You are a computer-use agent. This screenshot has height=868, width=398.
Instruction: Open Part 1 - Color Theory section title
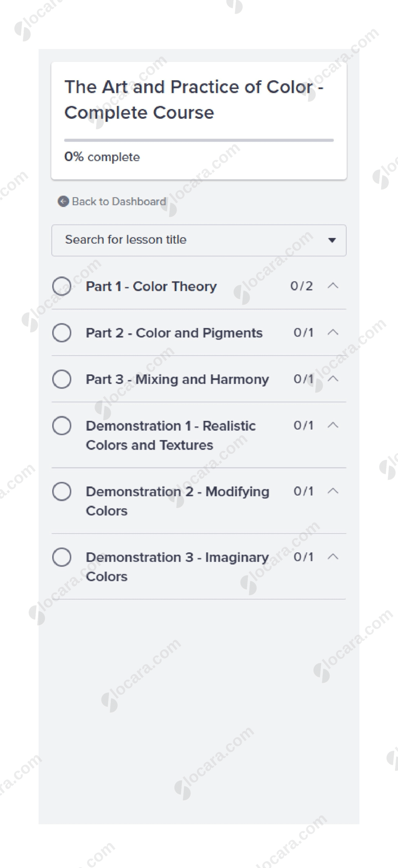(x=151, y=287)
